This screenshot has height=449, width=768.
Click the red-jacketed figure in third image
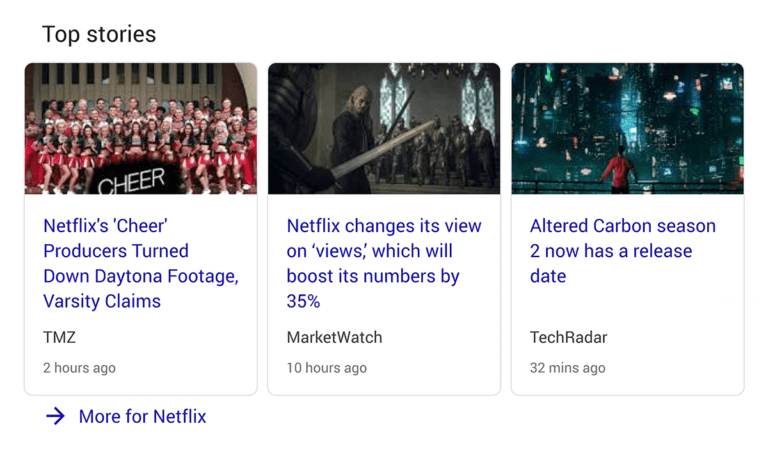619,167
